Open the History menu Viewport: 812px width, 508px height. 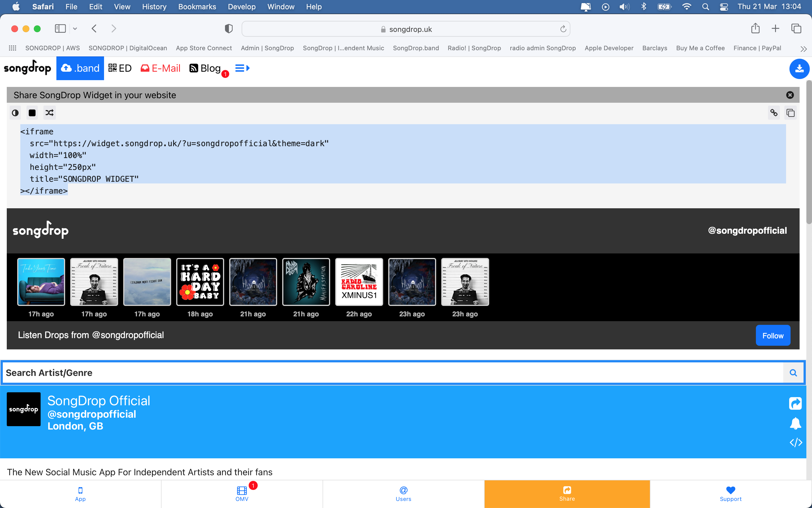[154, 7]
